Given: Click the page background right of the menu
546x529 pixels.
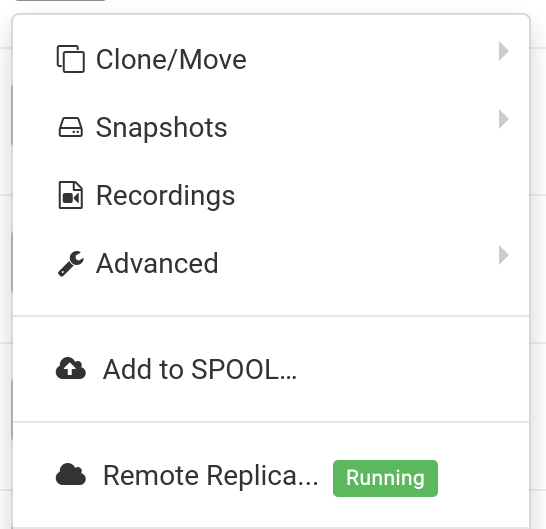Looking at the screenshot, I should [x=538, y=265].
